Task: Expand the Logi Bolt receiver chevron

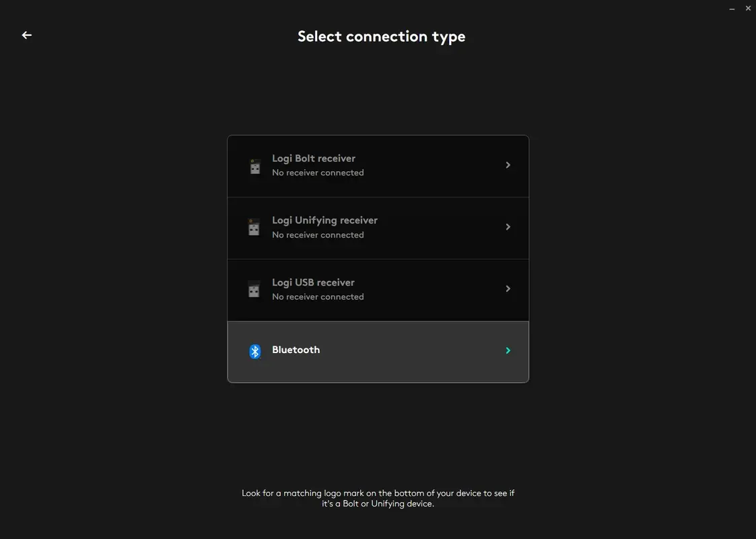Action: (508, 164)
